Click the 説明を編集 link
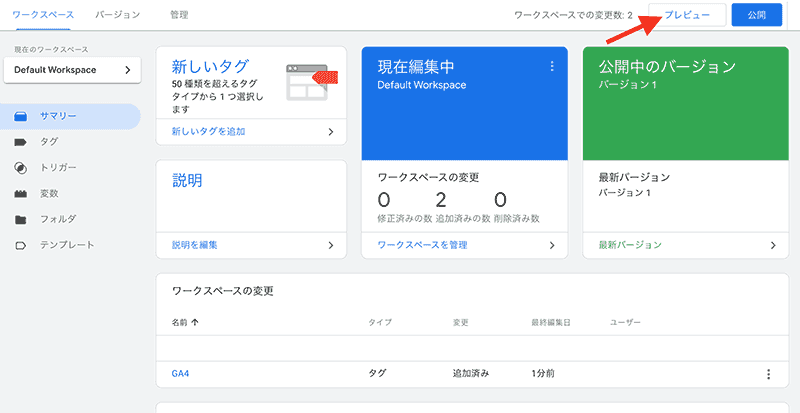Image resolution: width=800 pixels, height=413 pixels. coord(194,245)
